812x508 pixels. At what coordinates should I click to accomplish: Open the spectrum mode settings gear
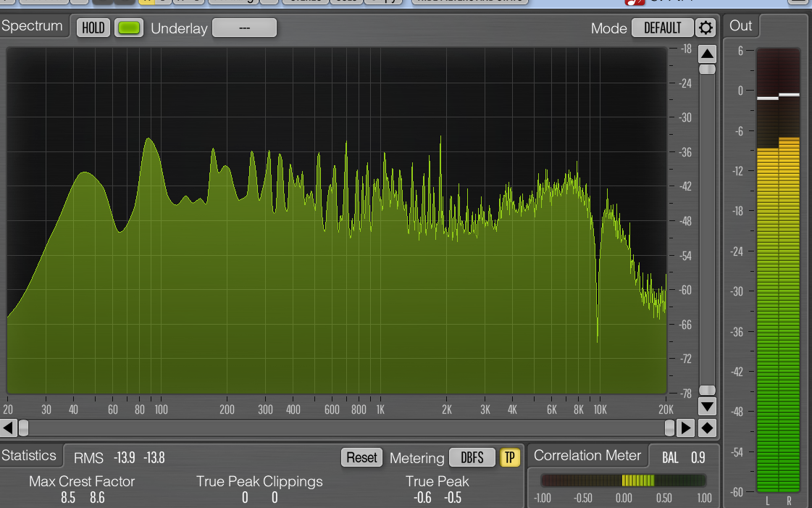tap(706, 28)
